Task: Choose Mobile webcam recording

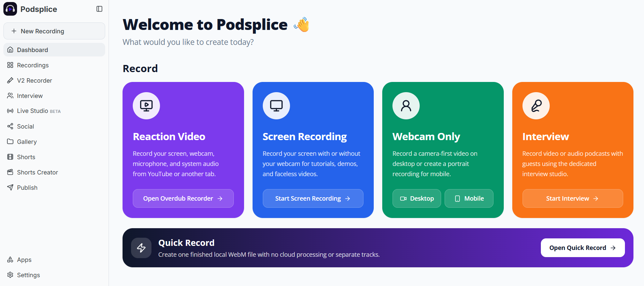Action: [x=469, y=198]
